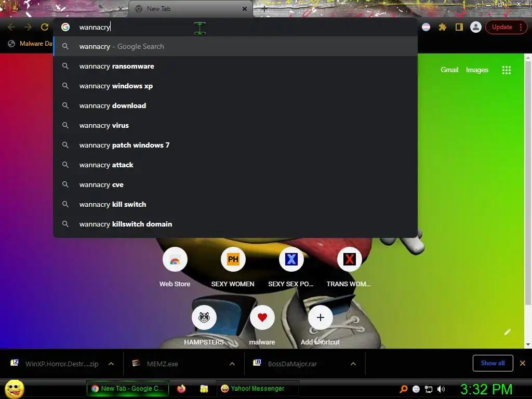This screenshot has width=532, height=399.
Task: Open the Google apps grid
Action: tap(506, 70)
